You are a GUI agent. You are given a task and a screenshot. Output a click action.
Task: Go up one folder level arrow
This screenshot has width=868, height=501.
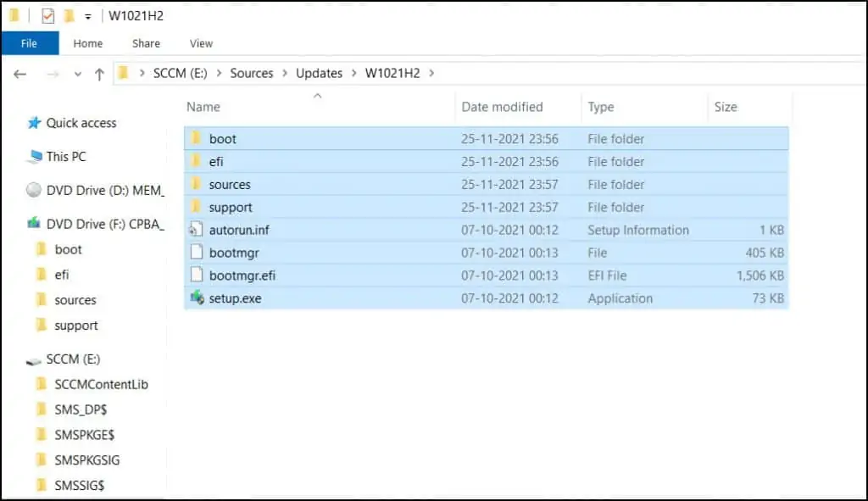pos(100,74)
